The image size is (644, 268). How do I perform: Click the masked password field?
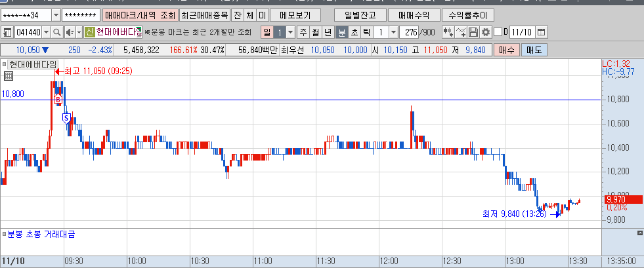click(81, 16)
